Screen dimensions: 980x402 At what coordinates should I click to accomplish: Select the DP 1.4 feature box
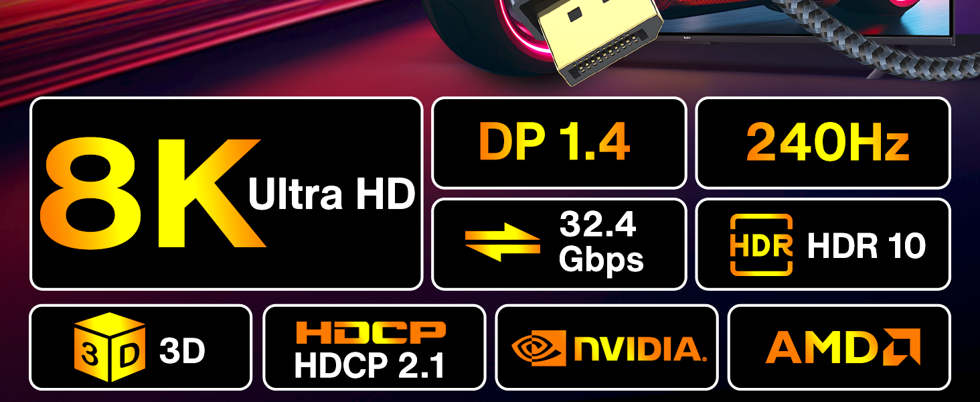[559, 143]
